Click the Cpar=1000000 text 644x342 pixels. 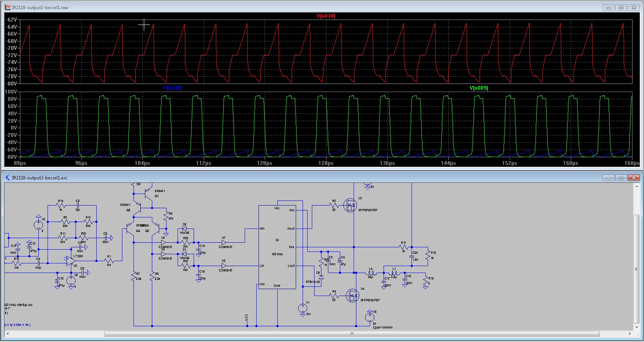[383, 327]
